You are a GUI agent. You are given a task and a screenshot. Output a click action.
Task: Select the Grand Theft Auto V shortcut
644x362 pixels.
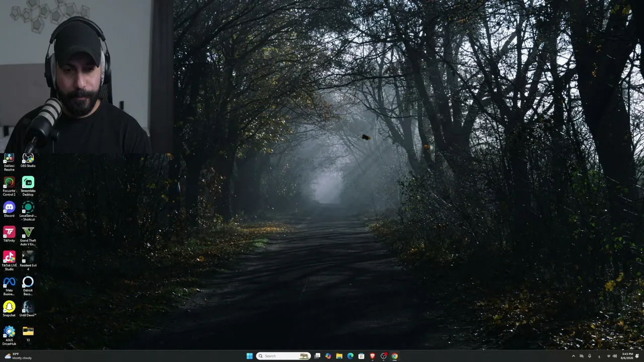pyautogui.click(x=28, y=236)
